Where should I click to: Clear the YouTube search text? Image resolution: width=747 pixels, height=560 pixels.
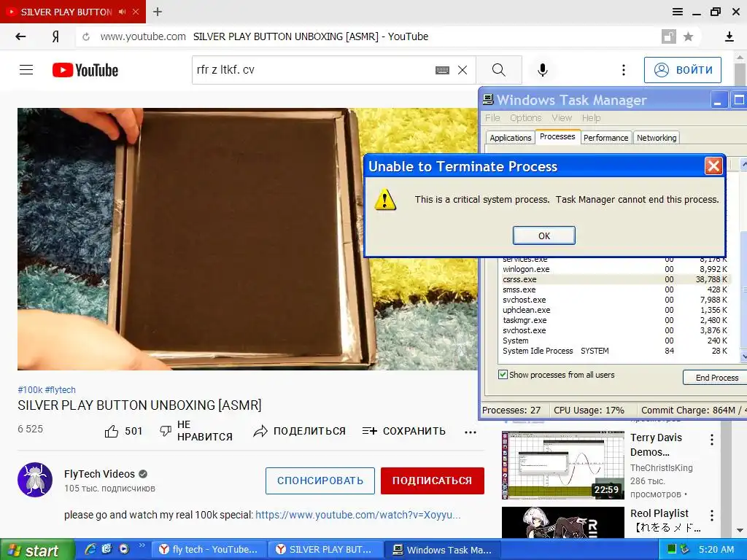coord(462,70)
